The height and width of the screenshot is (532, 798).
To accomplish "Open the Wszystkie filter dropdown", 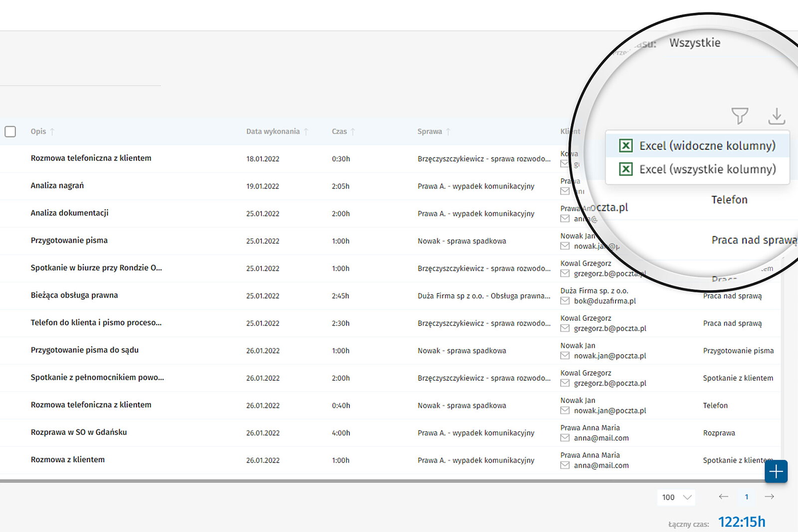I will (694, 43).
